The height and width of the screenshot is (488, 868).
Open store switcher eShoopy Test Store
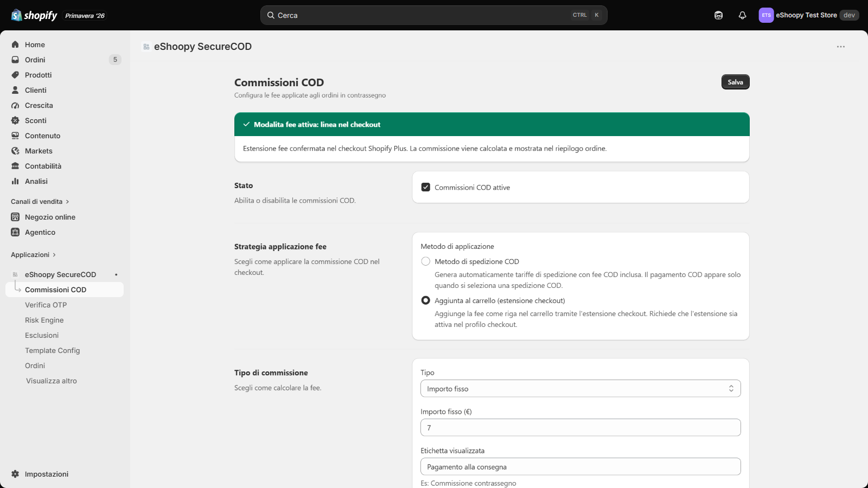[x=808, y=15]
